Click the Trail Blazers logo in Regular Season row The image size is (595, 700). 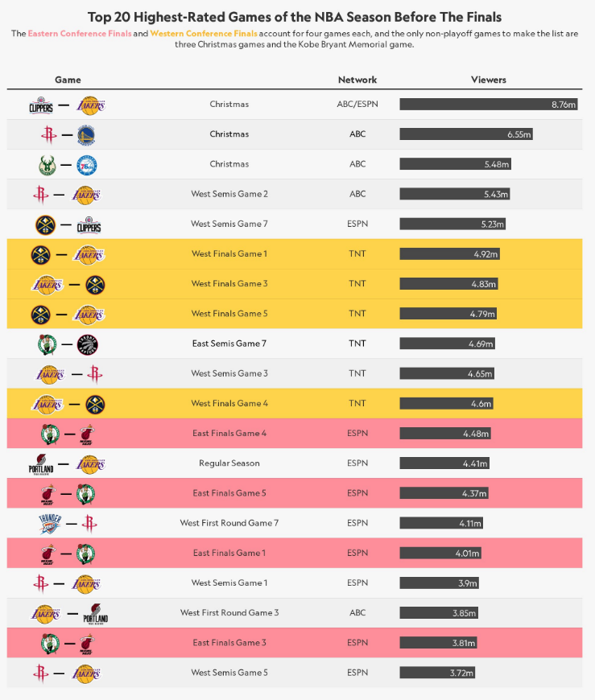tap(41, 463)
